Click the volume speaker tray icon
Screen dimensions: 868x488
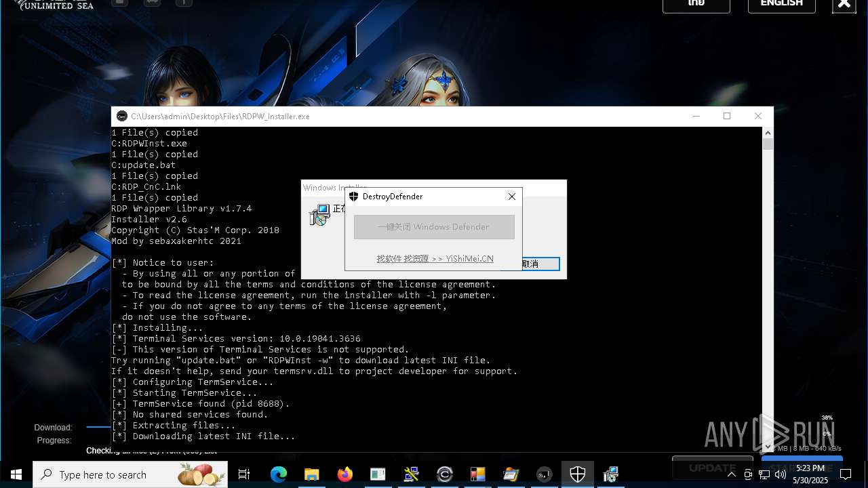pos(781,474)
